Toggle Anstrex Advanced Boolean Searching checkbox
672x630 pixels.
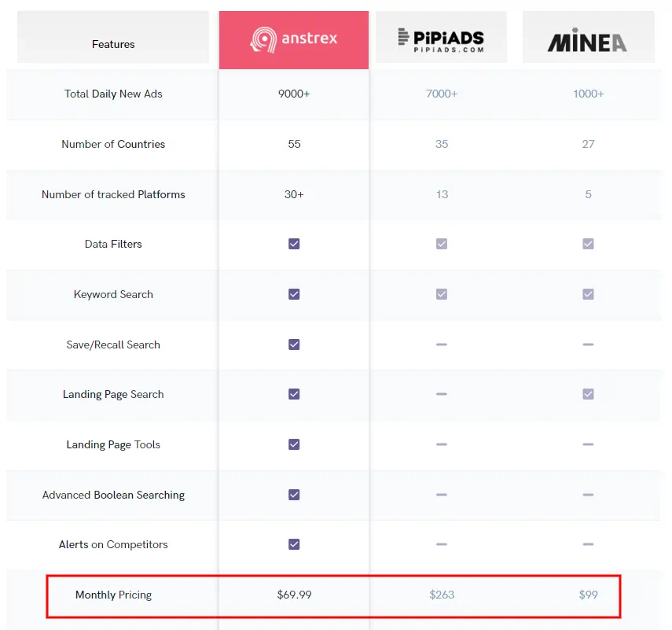pyautogui.click(x=294, y=495)
